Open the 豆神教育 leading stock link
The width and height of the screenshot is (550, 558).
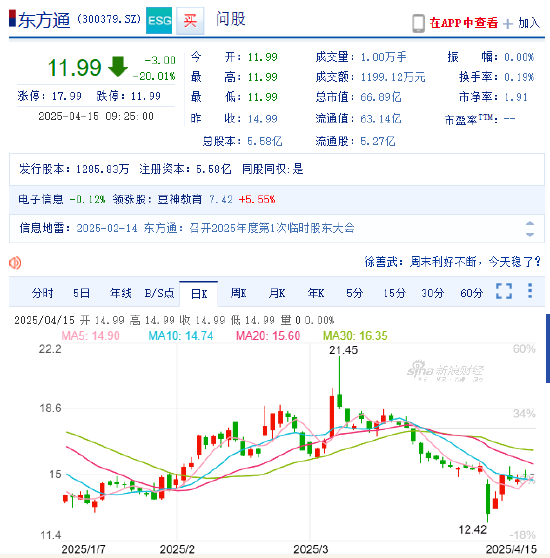(x=180, y=199)
